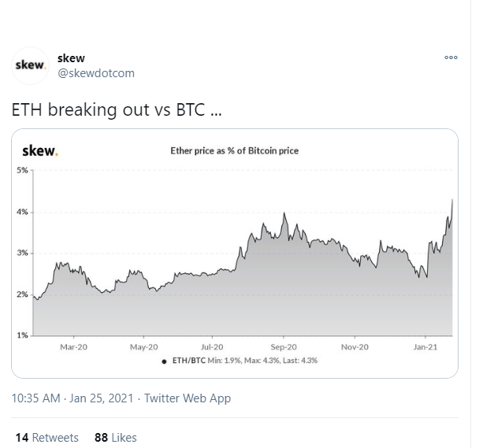
Task: Click the latest 4.3% spike on the chart
Action: 452,200
